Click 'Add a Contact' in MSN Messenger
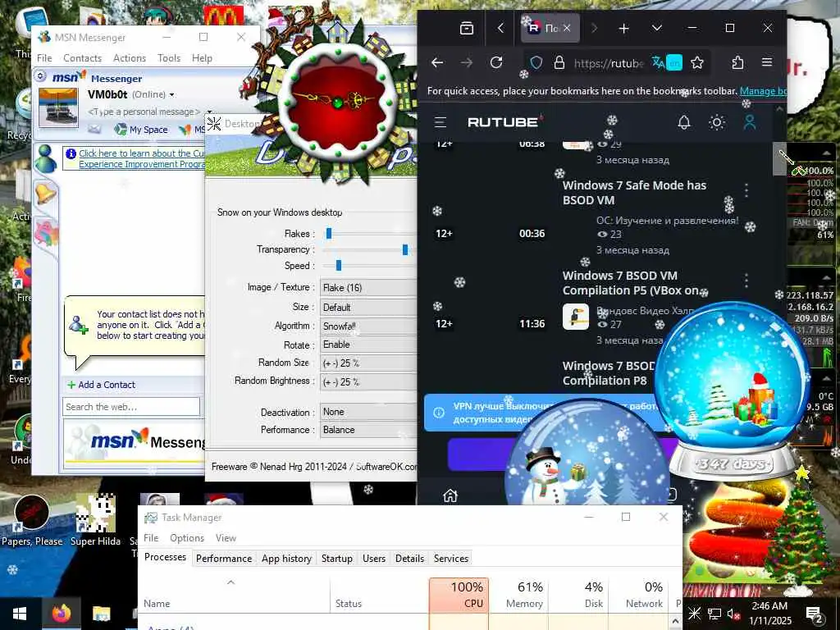 [x=101, y=385]
